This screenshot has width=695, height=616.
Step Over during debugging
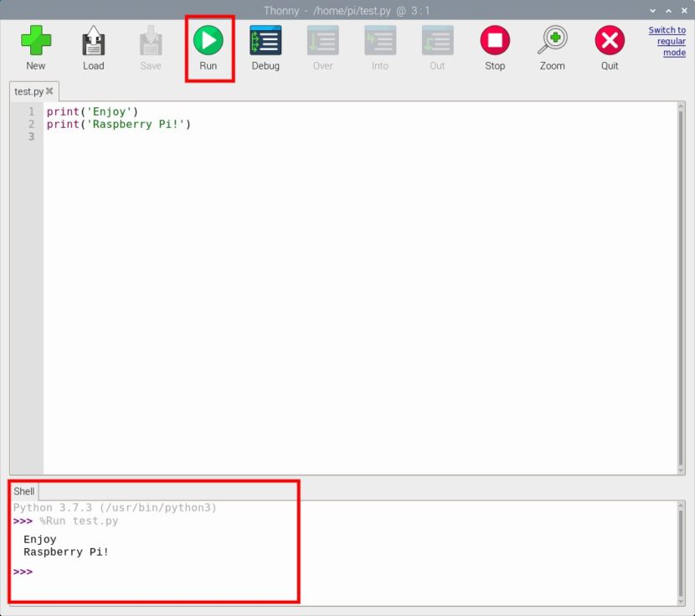coord(322,39)
